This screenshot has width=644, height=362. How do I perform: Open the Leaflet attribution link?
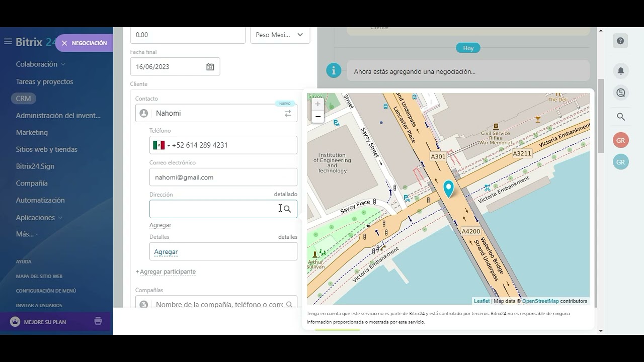pos(481,301)
